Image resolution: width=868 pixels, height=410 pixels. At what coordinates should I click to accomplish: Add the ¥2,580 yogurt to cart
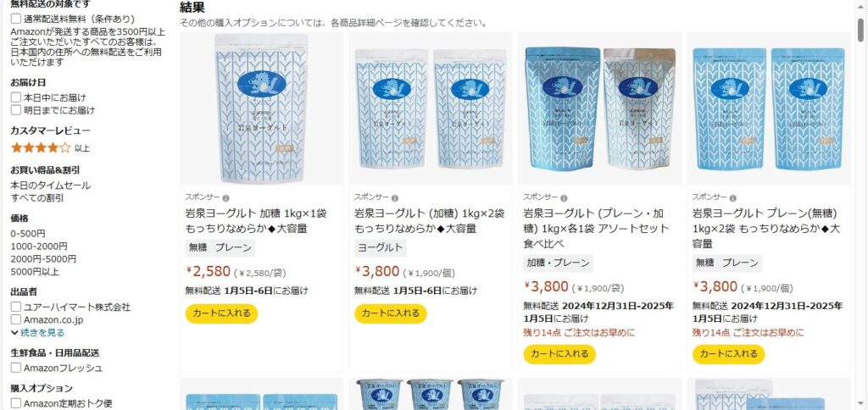click(221, 313)
